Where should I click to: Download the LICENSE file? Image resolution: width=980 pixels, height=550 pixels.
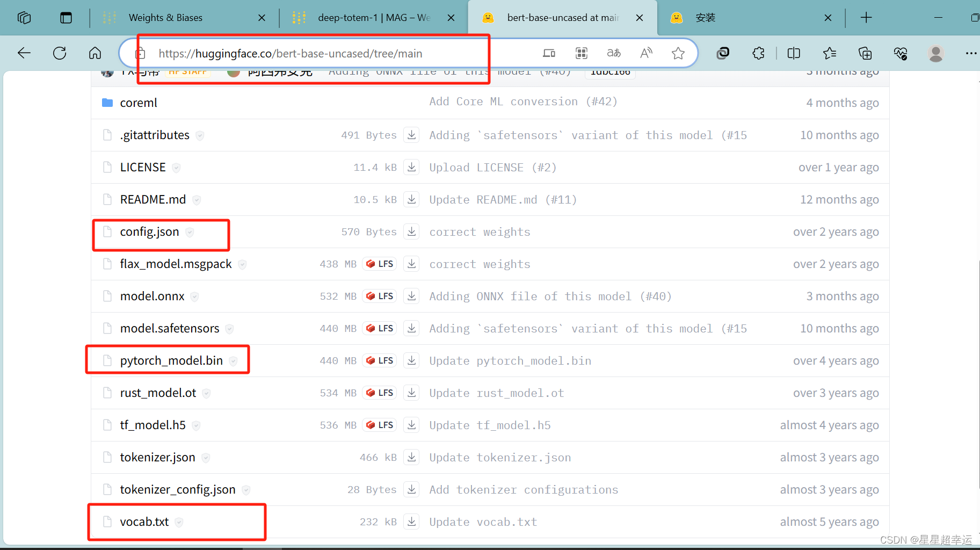[x=411, y=167]
